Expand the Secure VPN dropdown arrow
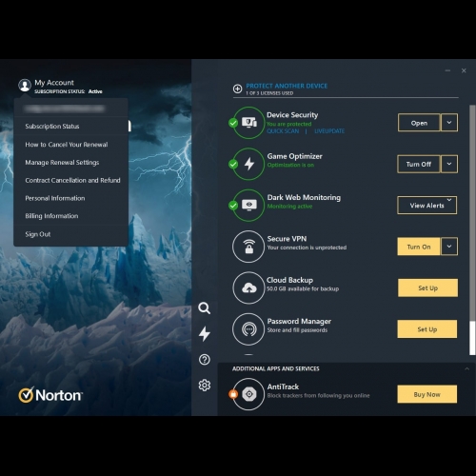 click(x=449, y=247)
